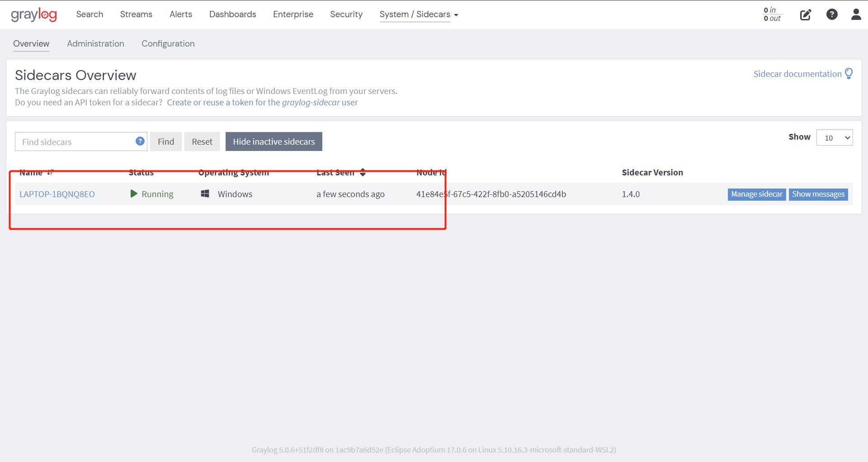The height and width of the screenshot is (462, 868).
Task: Open the scratchpad edit icon
Action: 806,14
